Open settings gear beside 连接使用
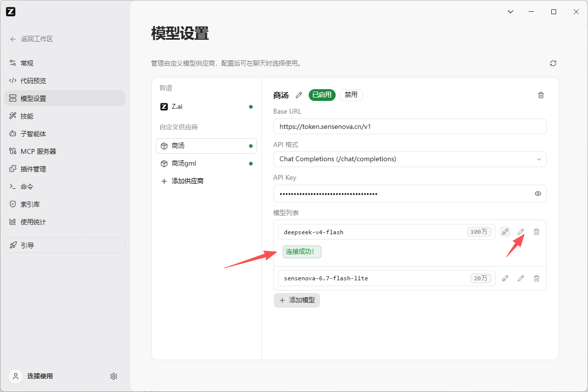 click(x=114, y=376)
